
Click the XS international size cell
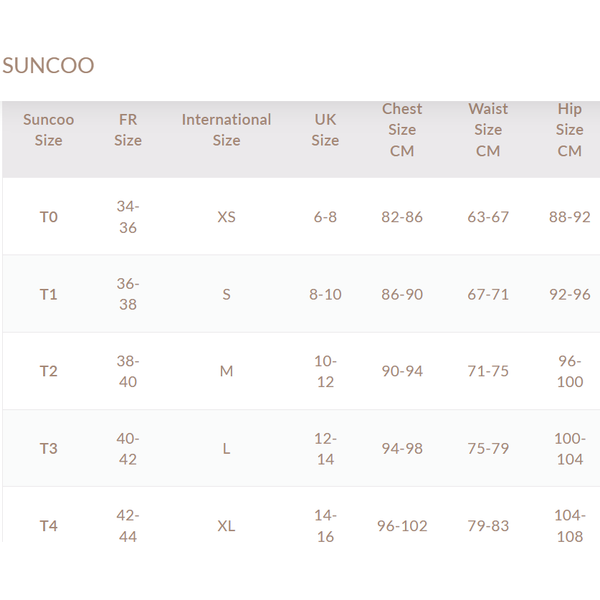pyautogui.click(x=226, y=217)
